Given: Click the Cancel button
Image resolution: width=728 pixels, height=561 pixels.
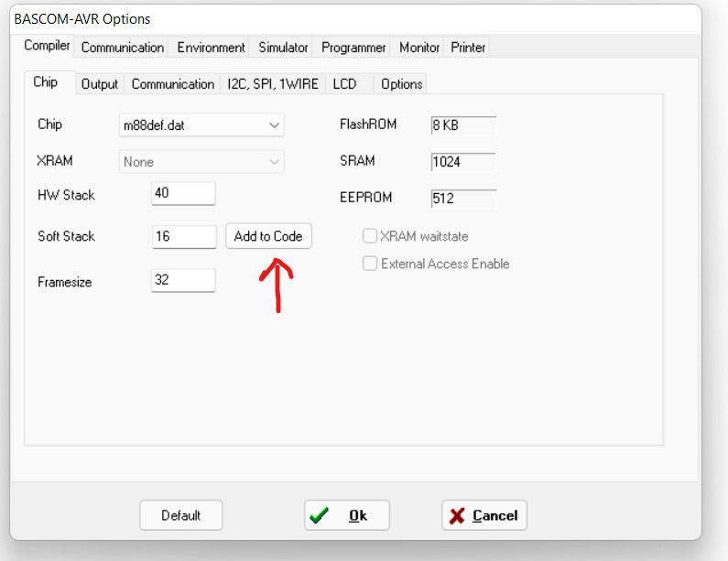Looking at the screenshot, I should 484,515.
